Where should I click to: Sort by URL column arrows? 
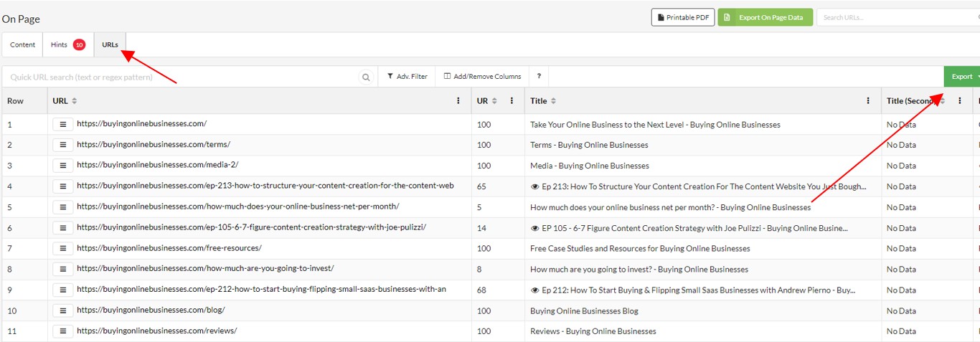75,101
